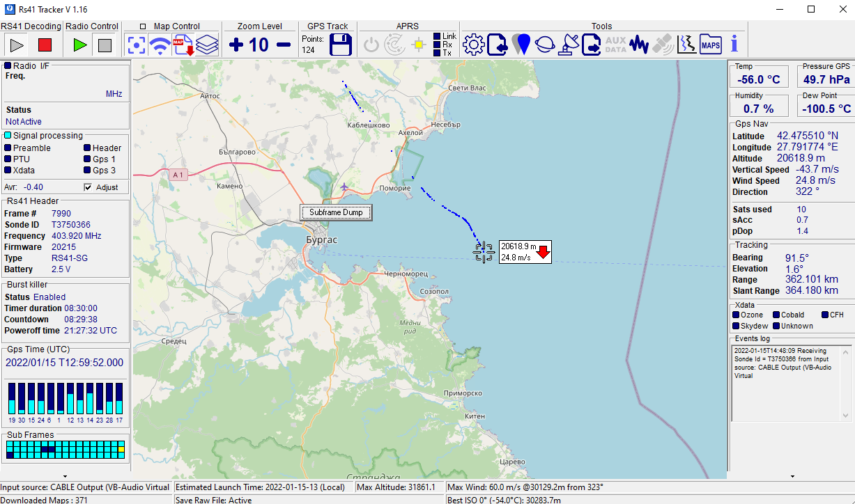The height and width of the screenshot is (504, 855).
Task: Open the profile graph chart tool icon
Action: click(x=687, y=45)
